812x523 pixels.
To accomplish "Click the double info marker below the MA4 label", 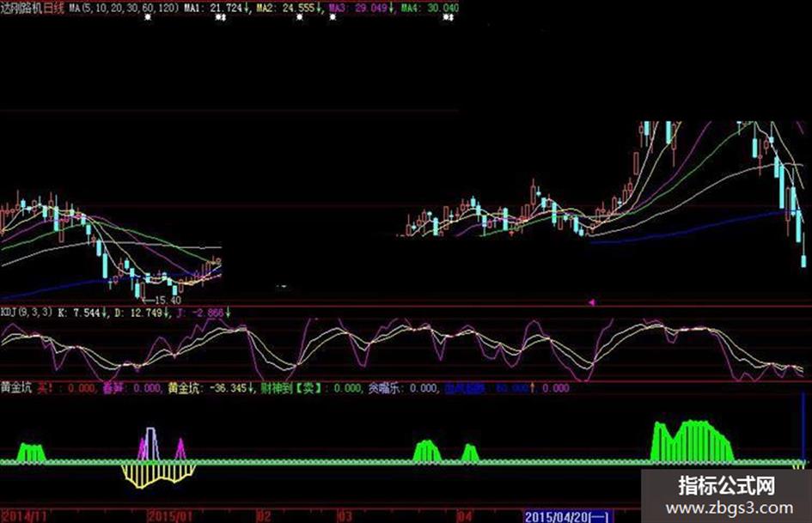I will [449, 17].
